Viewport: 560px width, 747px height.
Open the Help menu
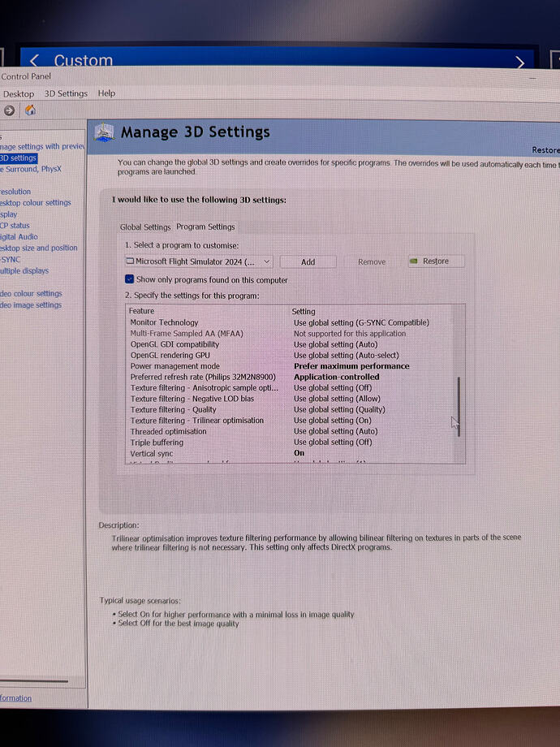pos(106,93)
